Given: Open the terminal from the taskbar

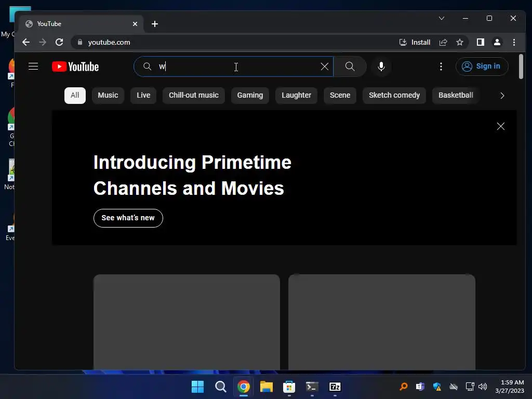Looking at the screenshot, I should (312, 387).
